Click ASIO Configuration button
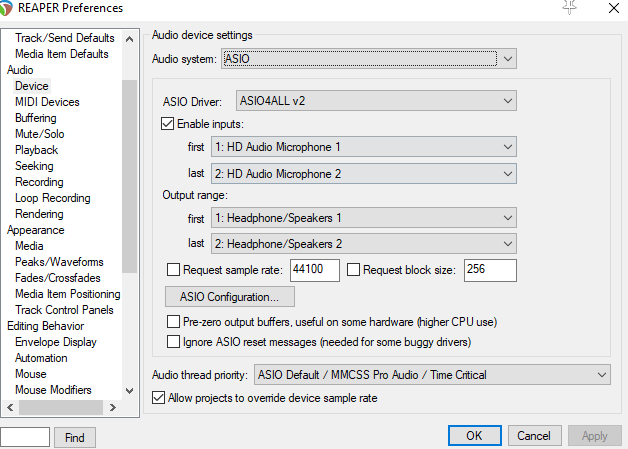Viewport: 628px width, 449px height. [230, 297]
